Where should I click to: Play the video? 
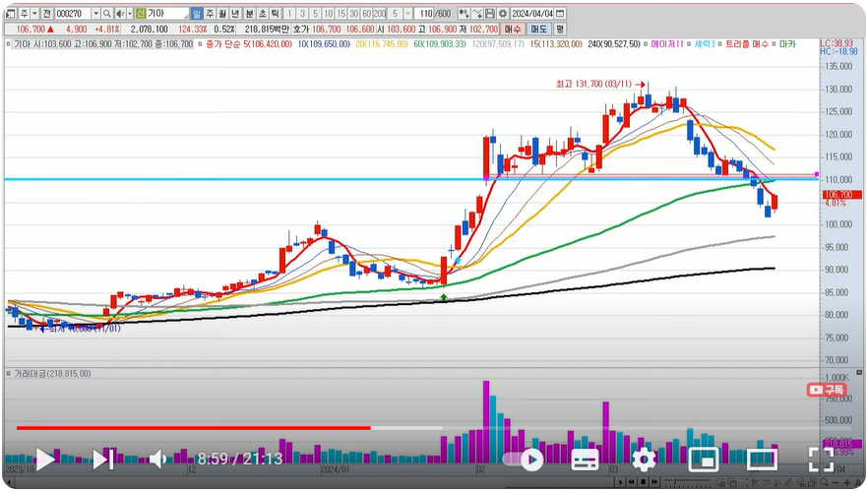coord(45,459)
